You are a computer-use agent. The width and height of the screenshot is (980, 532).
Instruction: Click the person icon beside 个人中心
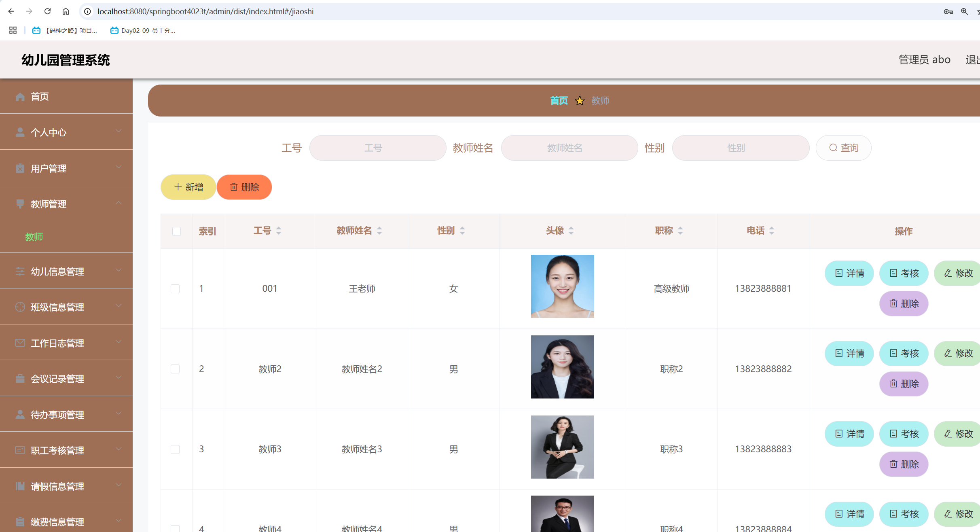[x=20, y=132]
